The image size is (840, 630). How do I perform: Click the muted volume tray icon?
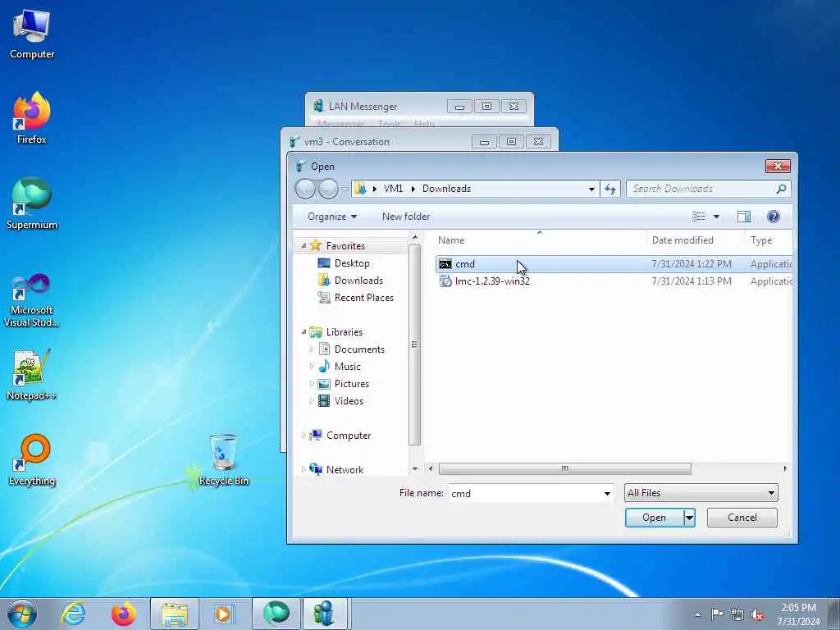pyautogui.click(x=757, y=614)
